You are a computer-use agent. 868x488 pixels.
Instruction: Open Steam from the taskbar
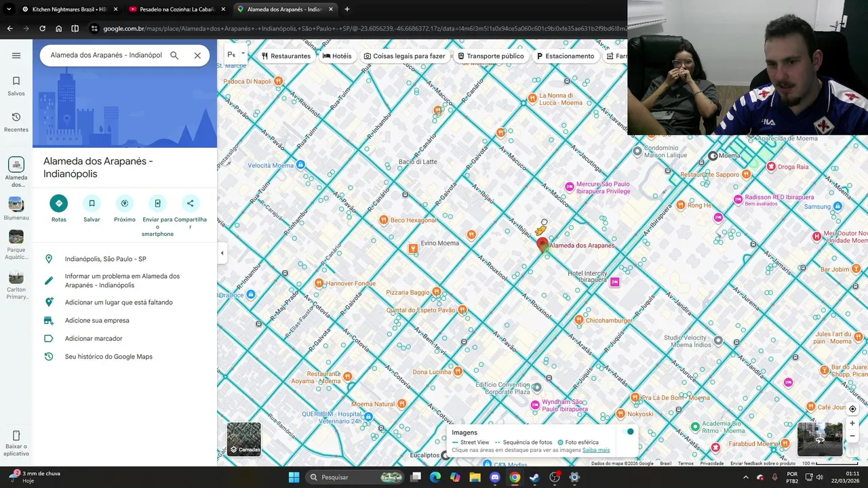click(x=534, y=477)
